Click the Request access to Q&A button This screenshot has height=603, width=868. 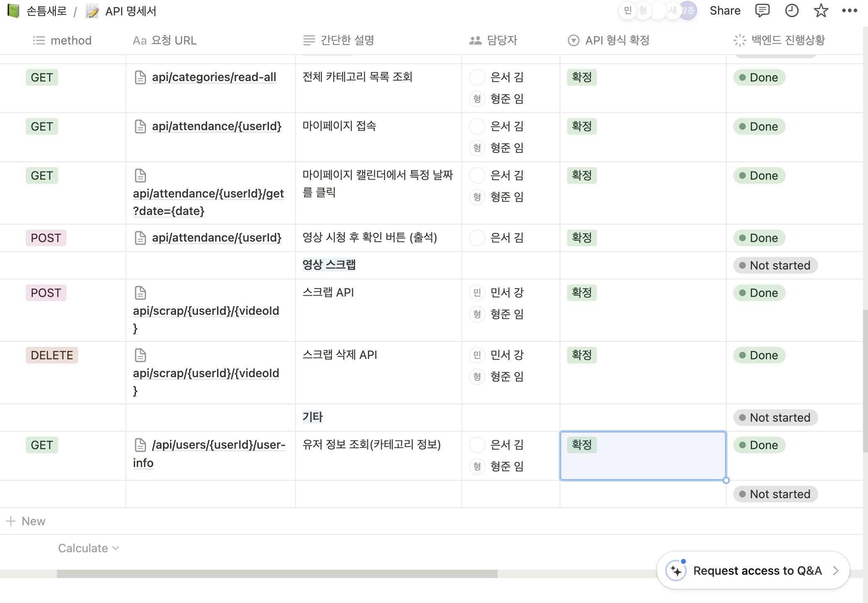pyautogui.click(x=757, y=571)
